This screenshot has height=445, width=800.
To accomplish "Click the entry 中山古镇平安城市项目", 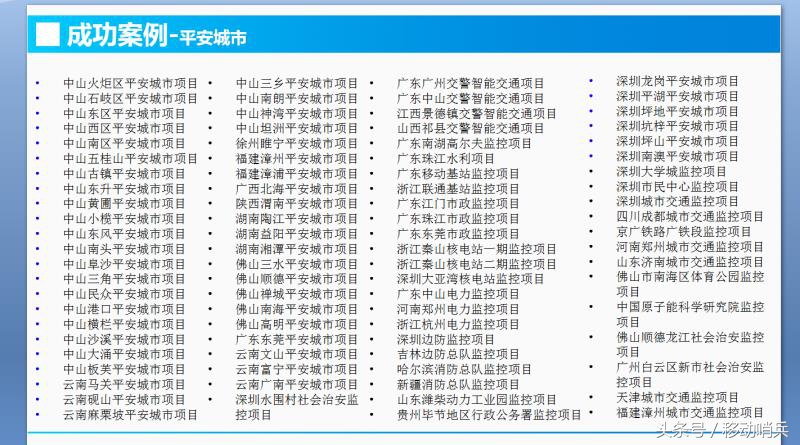I will (124, 174).
